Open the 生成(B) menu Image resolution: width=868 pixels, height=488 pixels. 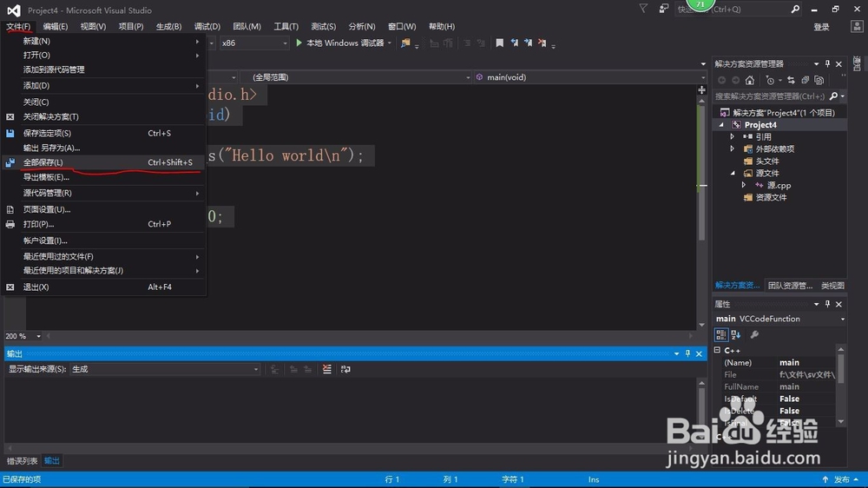point(169,26)
